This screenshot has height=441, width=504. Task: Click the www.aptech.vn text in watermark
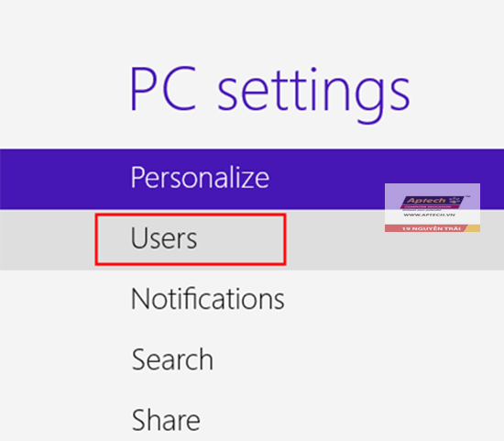click(x=429, y=215)
